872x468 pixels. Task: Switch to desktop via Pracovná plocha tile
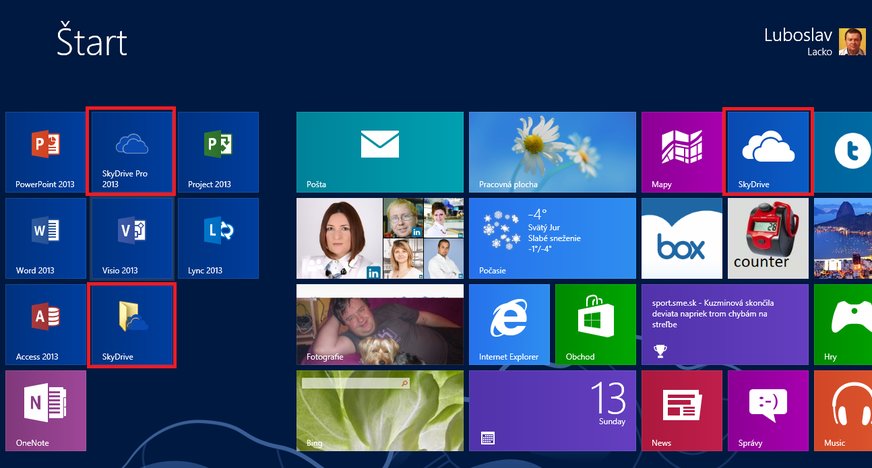[x=552, y=152]
